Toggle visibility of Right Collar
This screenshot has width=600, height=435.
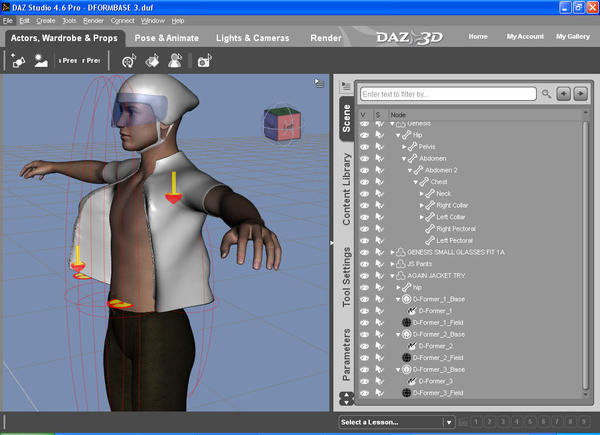pos(364,205)
